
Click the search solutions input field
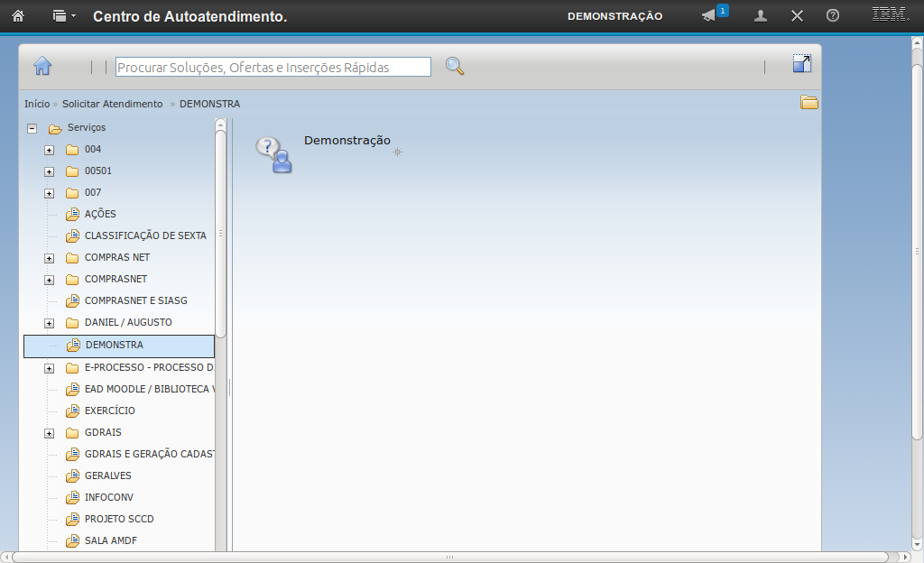tap(273, 67)
